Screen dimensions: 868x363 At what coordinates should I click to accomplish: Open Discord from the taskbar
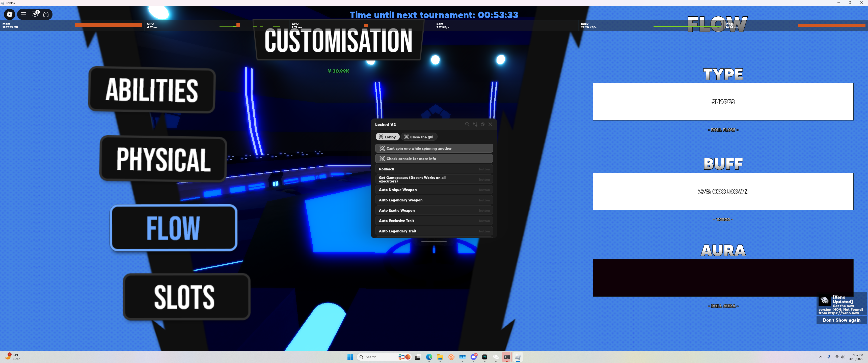point(473,357)
